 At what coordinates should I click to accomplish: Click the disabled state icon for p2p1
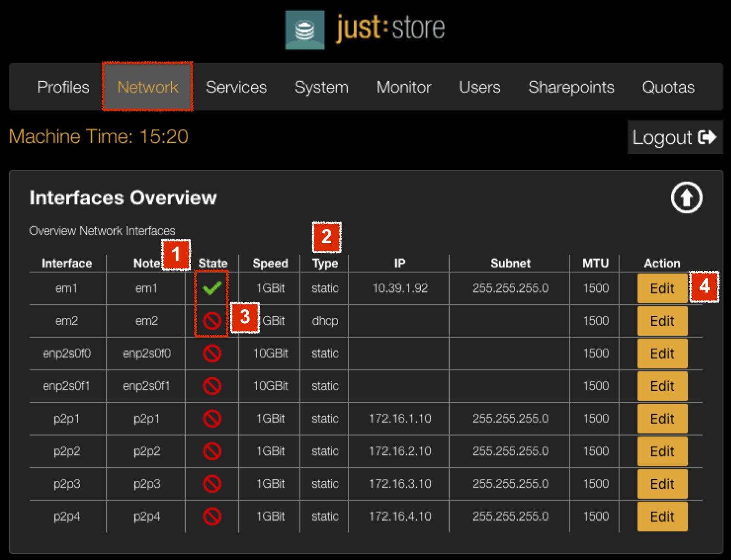212,419
